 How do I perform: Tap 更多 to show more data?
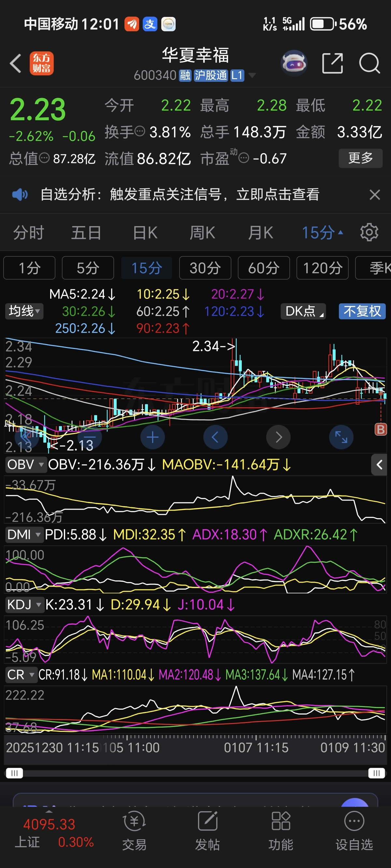pos(360,158)
